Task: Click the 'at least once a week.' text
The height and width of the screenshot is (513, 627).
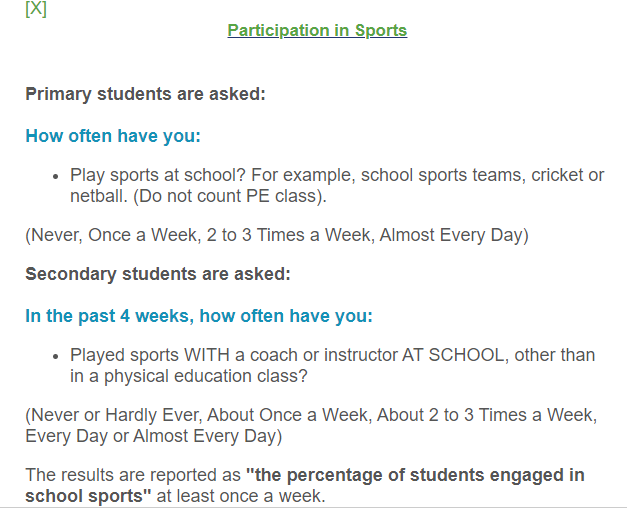Action: pos(241,496)
